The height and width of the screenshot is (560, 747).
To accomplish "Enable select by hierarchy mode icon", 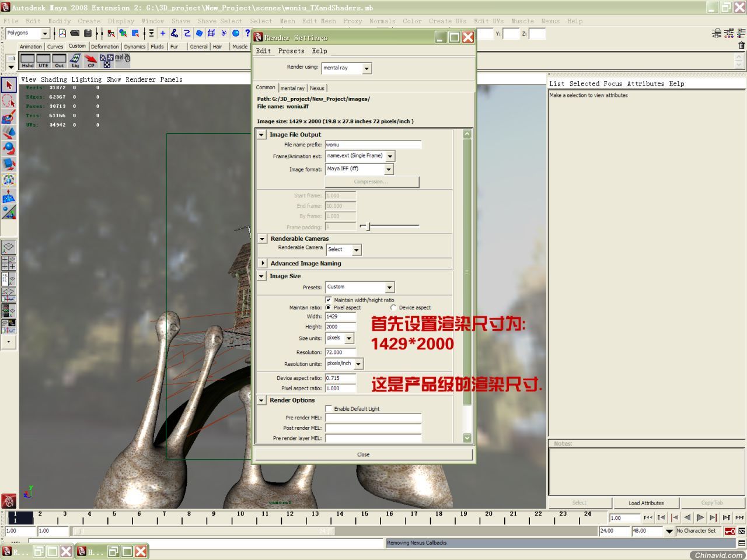I will coord(111,33).
